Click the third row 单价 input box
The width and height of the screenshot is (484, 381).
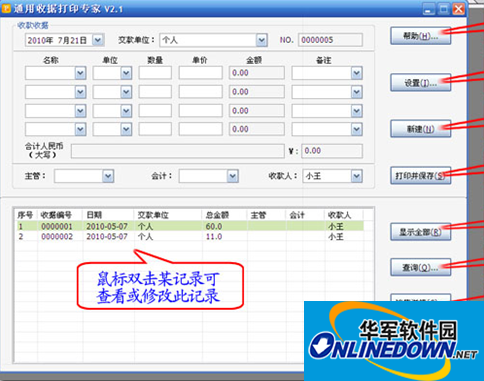[x=201, y=111]
